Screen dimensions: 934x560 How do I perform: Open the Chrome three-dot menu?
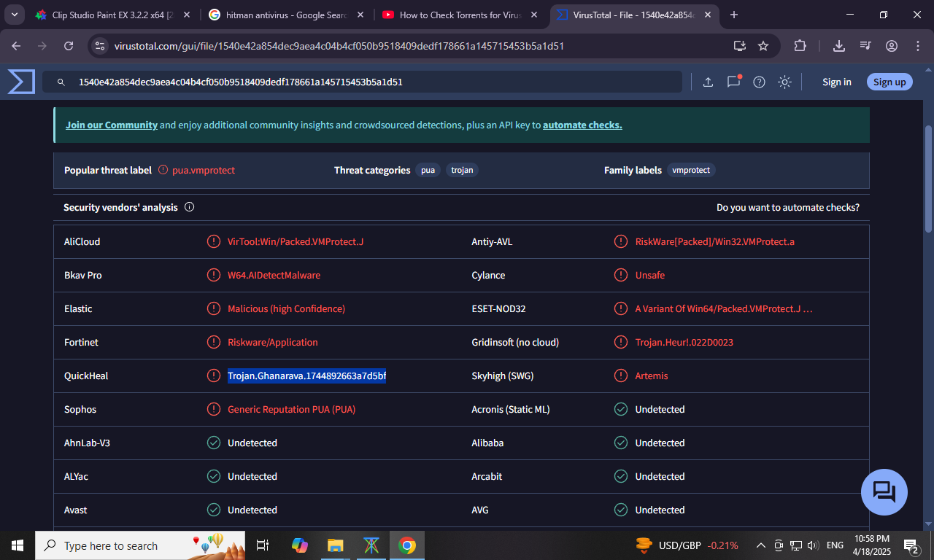tap(918, 46)
